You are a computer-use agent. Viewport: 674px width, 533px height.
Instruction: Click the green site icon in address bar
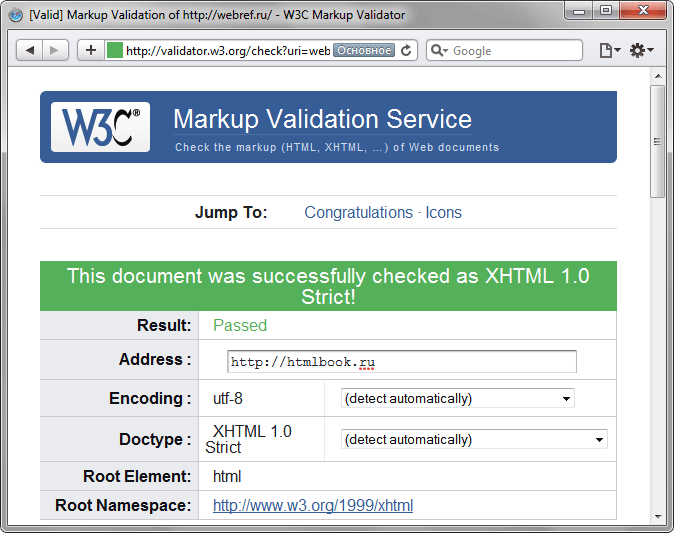pos(115,50)
